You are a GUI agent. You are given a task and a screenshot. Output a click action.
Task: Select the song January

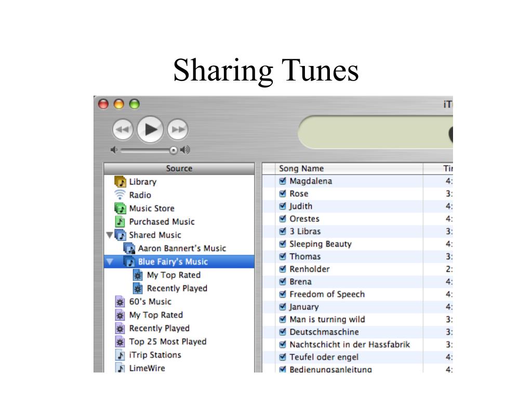[303, 307]
